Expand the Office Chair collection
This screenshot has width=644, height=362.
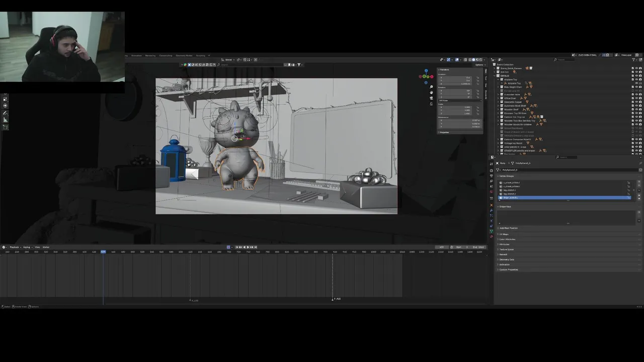pyautogui.click(x=498, y=98)
